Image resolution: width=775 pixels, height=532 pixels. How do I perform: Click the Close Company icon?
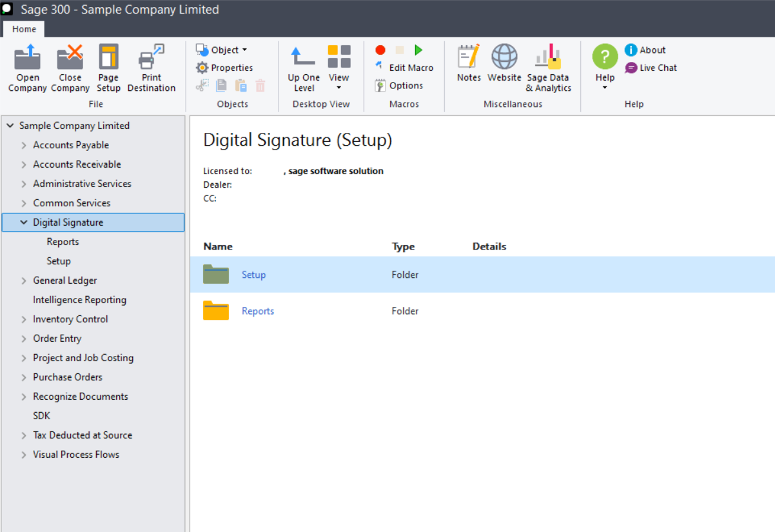[x=70, y=68]
